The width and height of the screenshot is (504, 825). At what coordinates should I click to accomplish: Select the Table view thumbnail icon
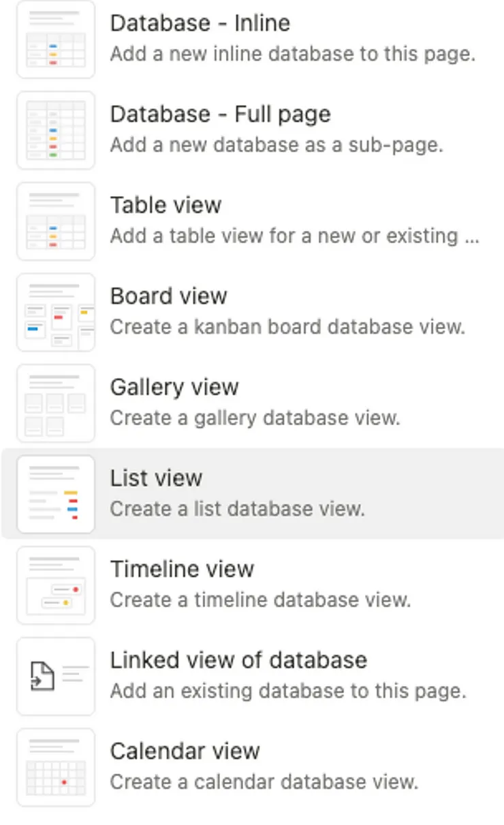pos(56,221)
